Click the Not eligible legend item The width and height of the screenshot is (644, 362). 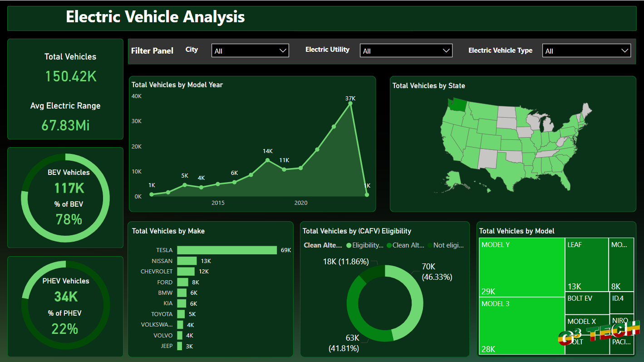coord(446,245)
